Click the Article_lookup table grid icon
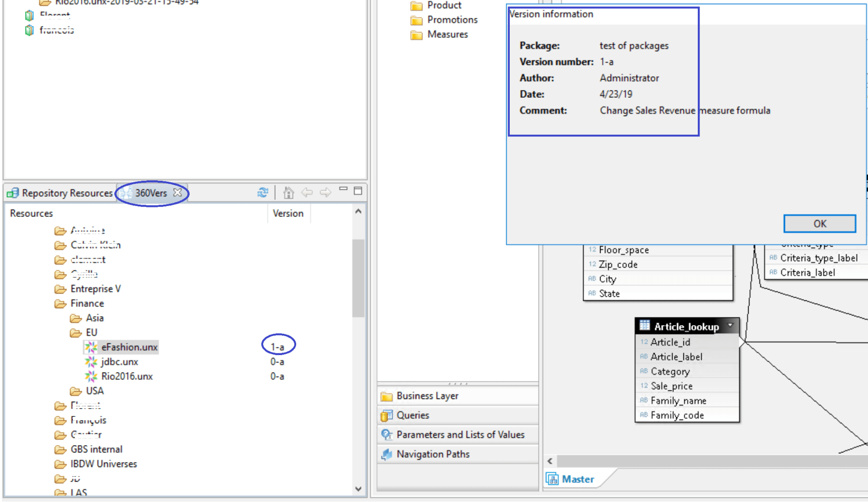The width and height of the screenshot is (868, 502). tap(644, 325)
